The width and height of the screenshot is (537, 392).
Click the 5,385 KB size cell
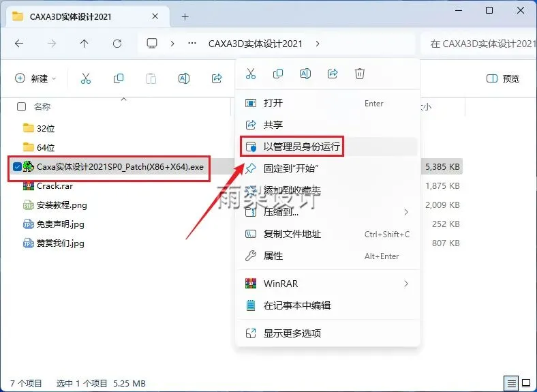click(x=442, y=167)
